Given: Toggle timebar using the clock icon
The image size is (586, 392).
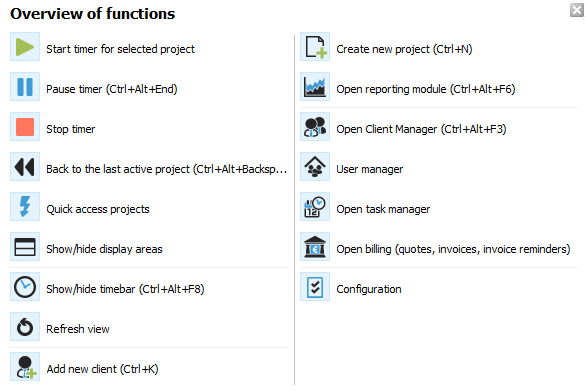Looking at the screenshot, I should [x=25, y=287].
